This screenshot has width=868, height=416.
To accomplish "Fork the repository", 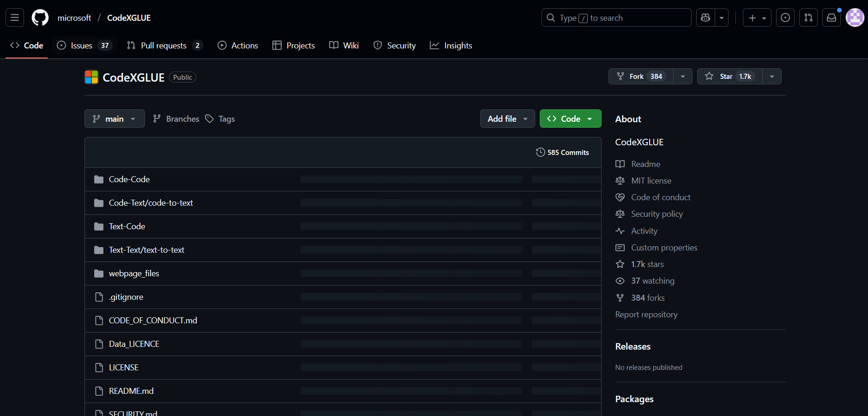I will click(x=641, y=77).
